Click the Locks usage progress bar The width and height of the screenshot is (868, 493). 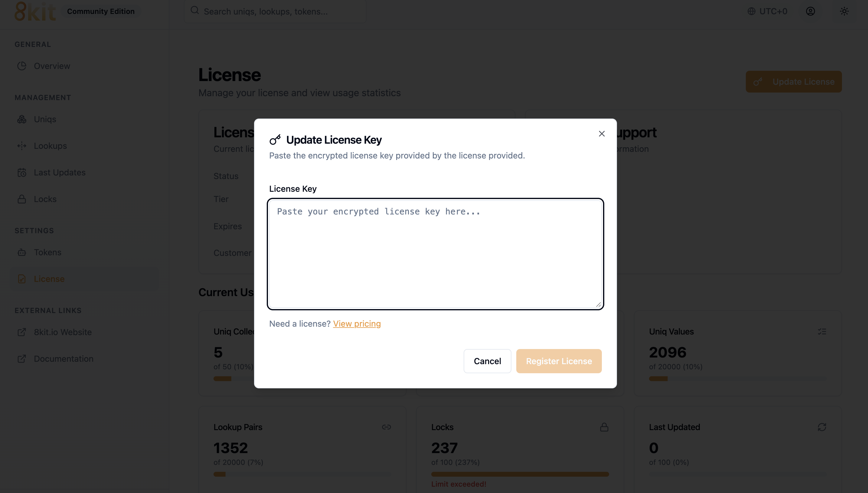520,474
